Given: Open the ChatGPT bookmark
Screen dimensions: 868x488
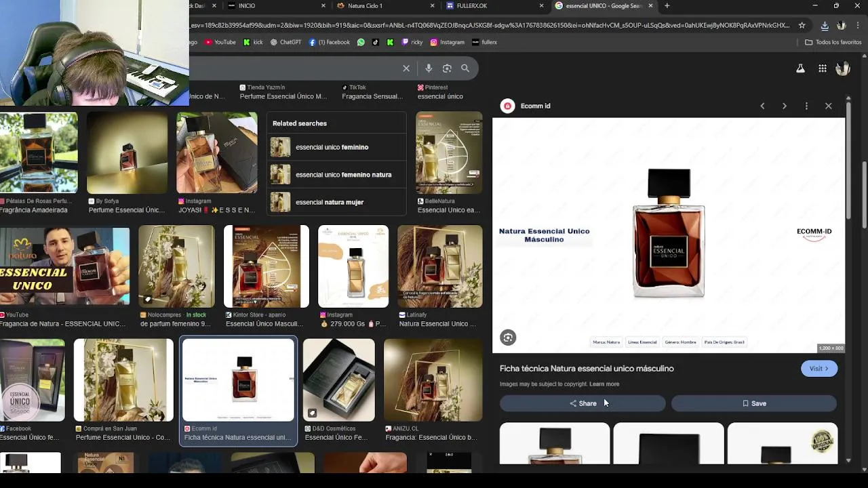Looking at the screenshot, I should pos(285,42).
